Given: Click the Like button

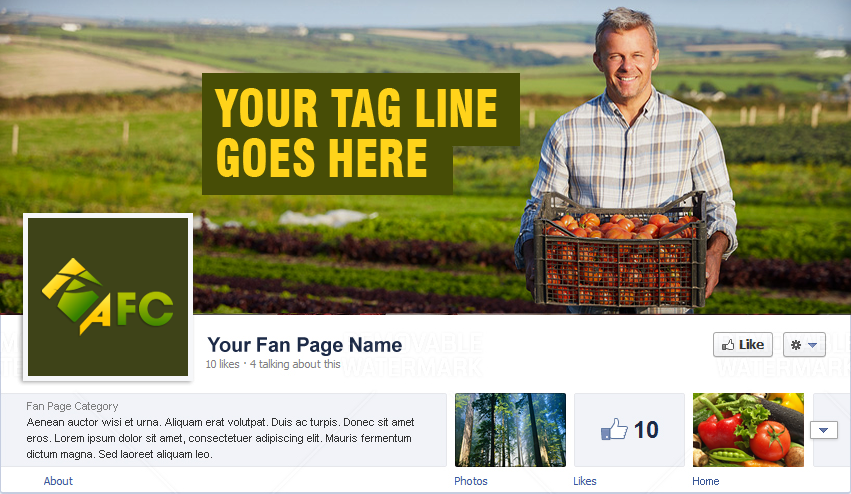Looking at the screenshot, I should 742,345.
